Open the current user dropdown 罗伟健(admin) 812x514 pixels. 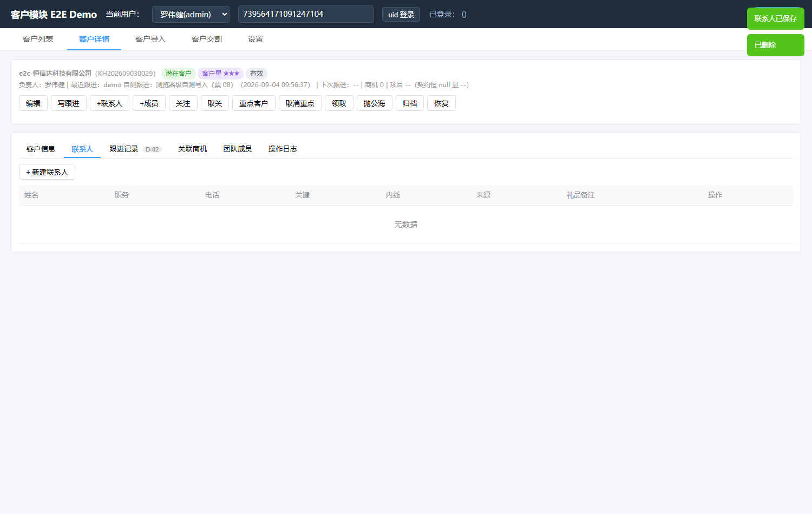[191, 14]
